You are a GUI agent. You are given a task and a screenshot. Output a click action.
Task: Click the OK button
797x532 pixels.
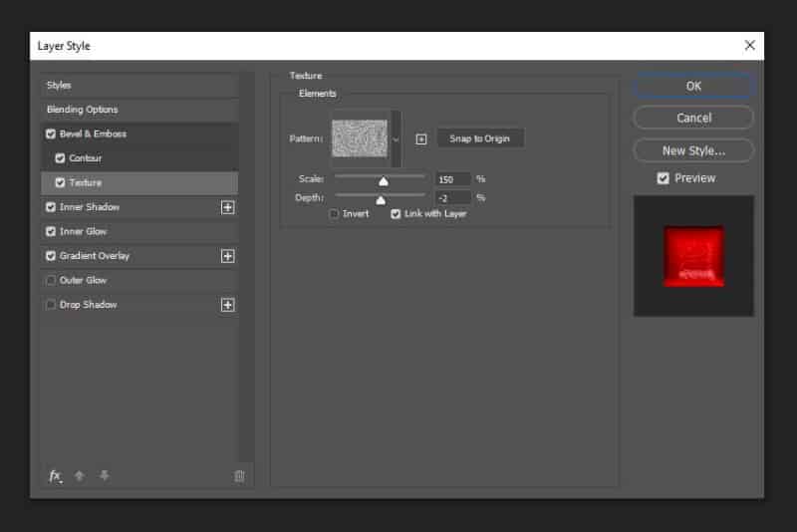pyautogui.click(x=693, y=86)
